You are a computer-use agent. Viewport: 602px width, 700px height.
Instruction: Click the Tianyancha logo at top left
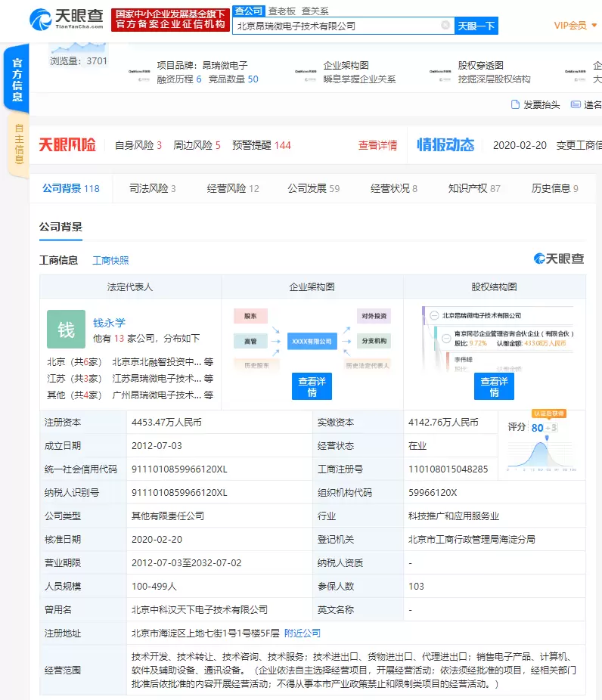[65, 19]
